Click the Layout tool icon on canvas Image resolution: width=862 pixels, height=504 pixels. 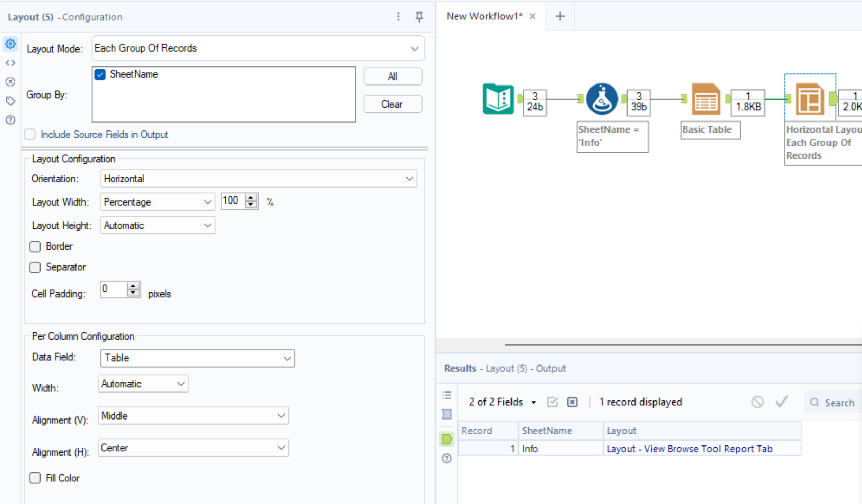coord(809,99)
